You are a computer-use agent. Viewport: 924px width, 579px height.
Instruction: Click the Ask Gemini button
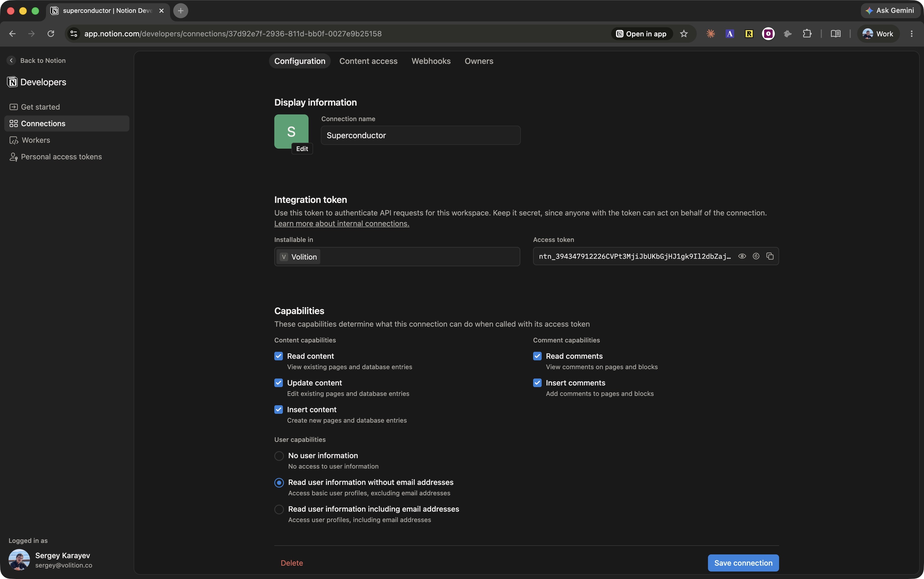tap(890, 11)
